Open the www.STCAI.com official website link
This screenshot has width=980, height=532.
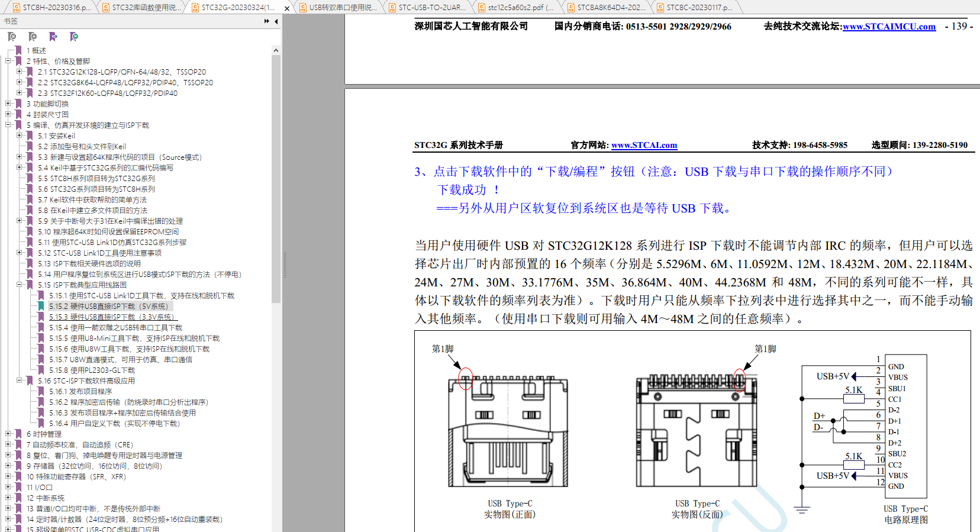pos(644,145)
